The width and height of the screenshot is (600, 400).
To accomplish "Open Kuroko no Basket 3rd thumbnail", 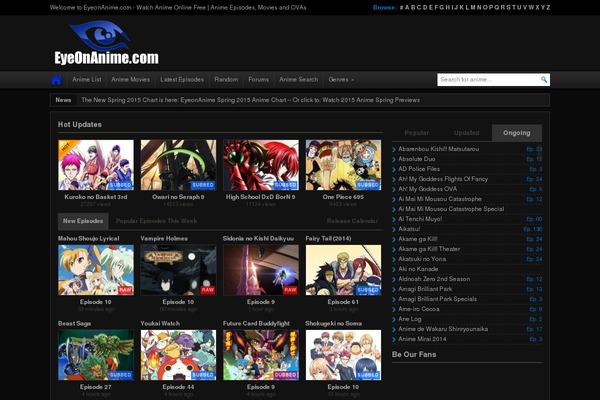I will click(96, 165).
